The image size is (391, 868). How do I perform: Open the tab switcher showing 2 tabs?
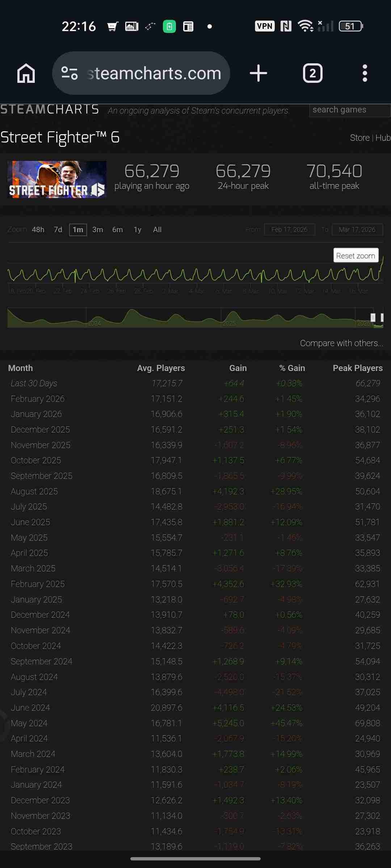click(312, 73)
